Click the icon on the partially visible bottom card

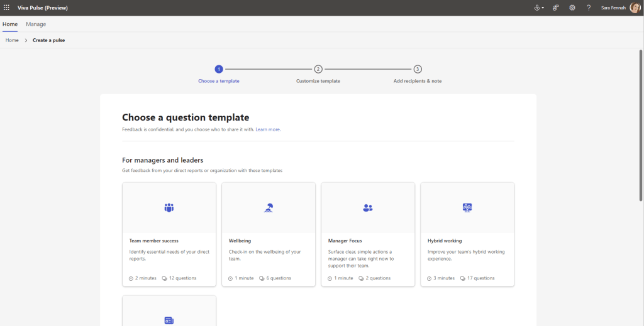169,320
